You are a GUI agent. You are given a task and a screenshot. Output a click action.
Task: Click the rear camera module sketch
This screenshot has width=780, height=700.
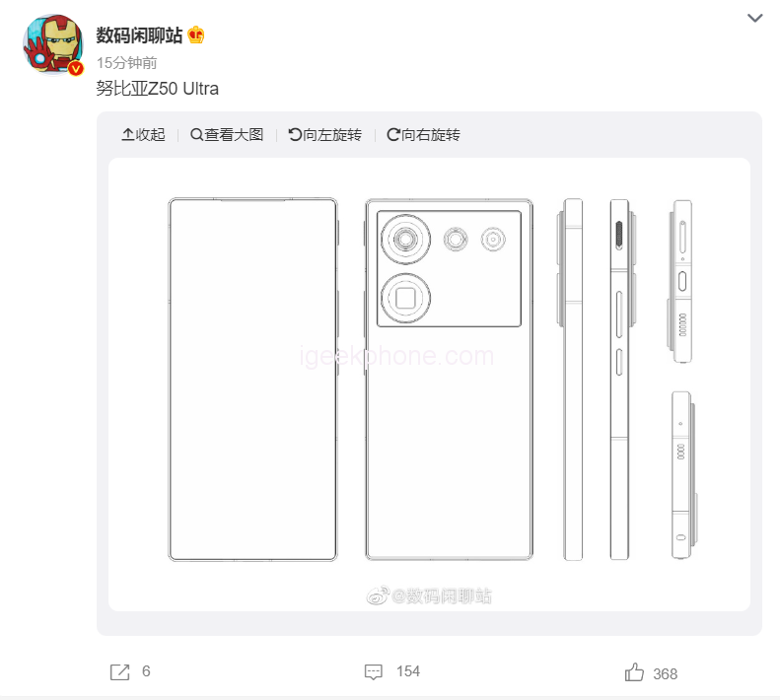click(x=450, y=268)
